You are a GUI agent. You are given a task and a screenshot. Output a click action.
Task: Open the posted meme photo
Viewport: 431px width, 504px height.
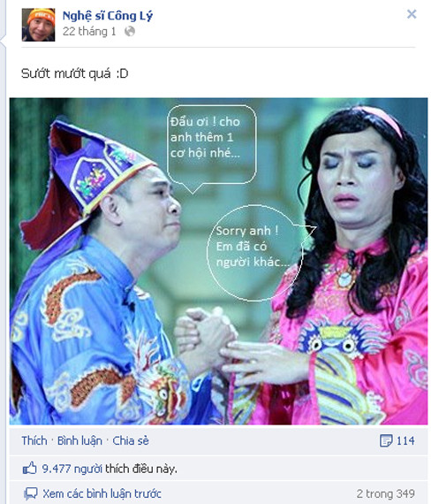coord(218,261)
